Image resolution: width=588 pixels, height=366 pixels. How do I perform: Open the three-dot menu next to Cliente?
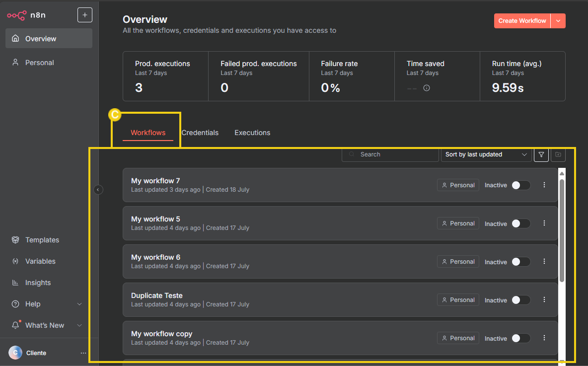(83, 353)
